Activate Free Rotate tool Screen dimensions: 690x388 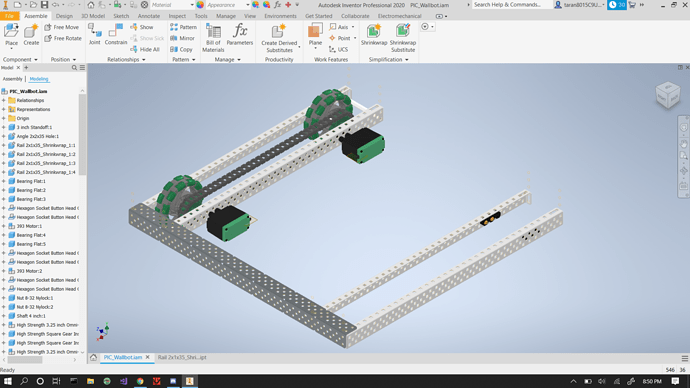coord(63,38)
